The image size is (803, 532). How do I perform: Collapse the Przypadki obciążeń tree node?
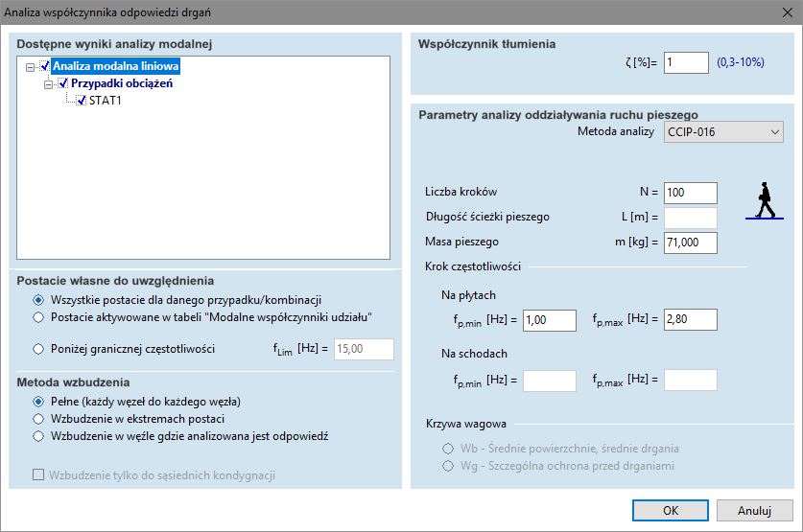(x=49, y=83)
